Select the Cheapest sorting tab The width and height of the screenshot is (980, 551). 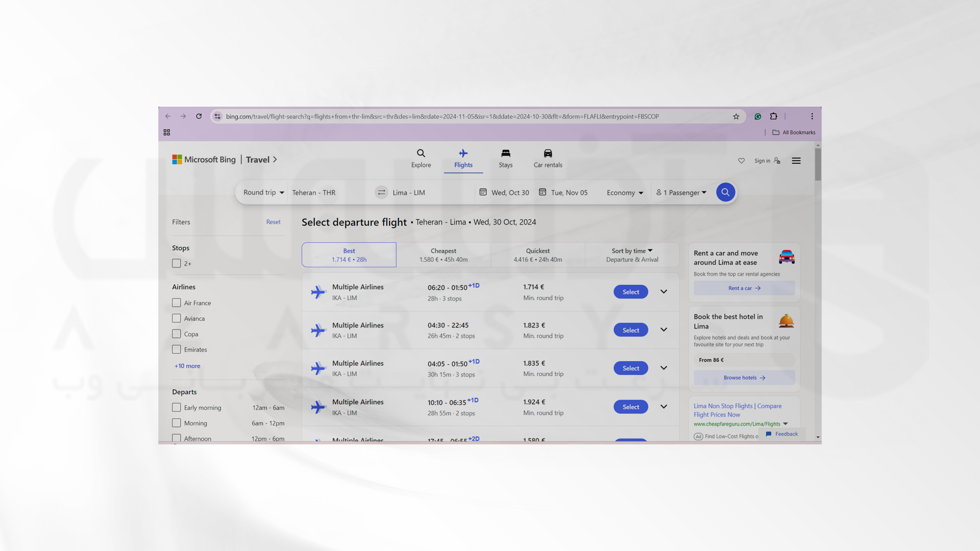pyautogui.click(x=444, y=255)
